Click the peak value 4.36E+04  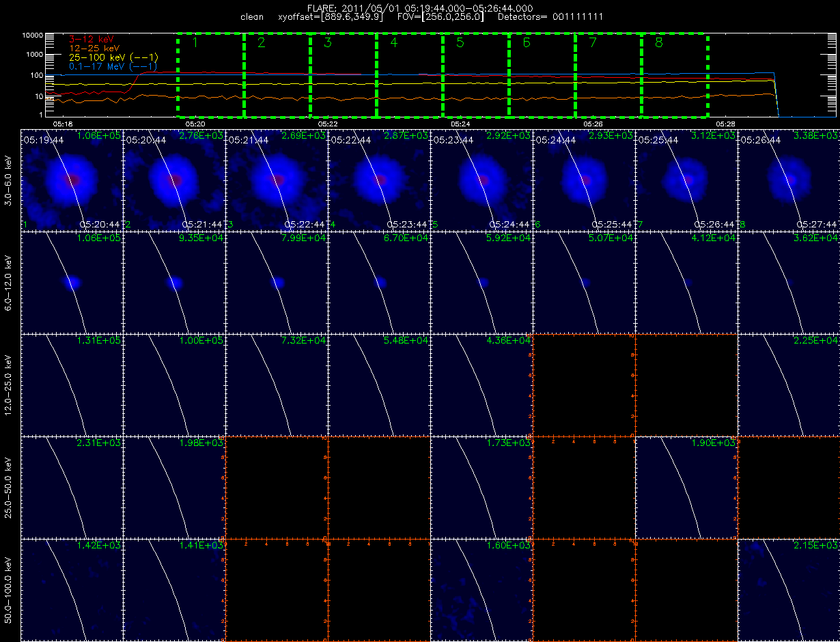[x=509, y=341]
